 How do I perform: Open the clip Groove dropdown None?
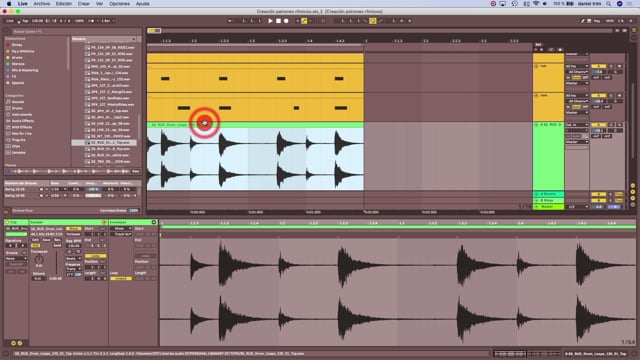[x=16, y=258]
